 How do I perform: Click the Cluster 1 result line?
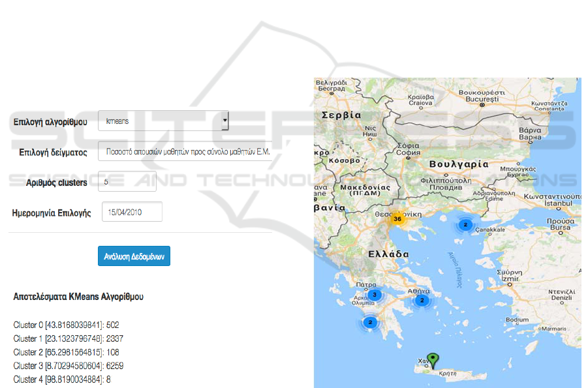coord(69,338)
